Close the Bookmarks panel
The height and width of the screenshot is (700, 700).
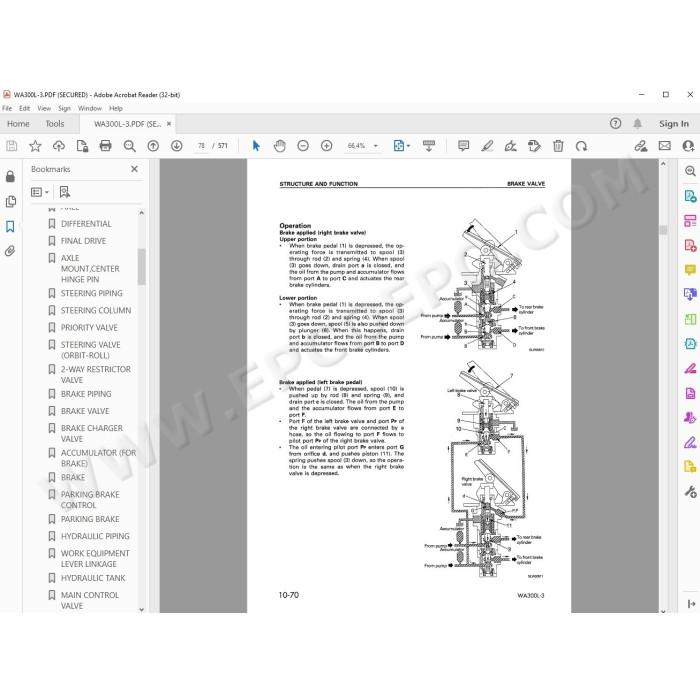coord(134,169)
